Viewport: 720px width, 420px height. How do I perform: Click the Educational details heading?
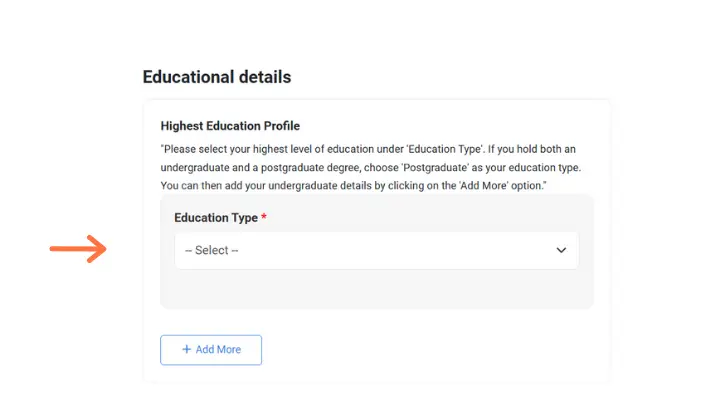click(x=217, y=77)
